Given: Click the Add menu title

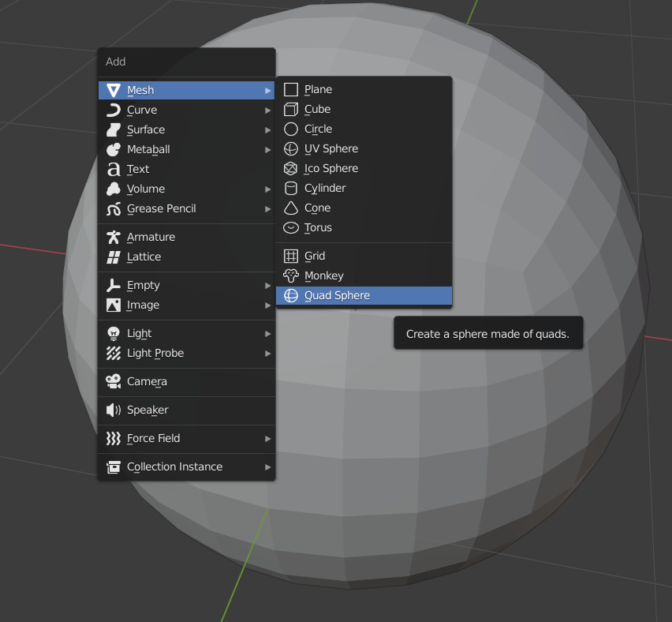Looking at the screenshot, I should pos(116,62).
